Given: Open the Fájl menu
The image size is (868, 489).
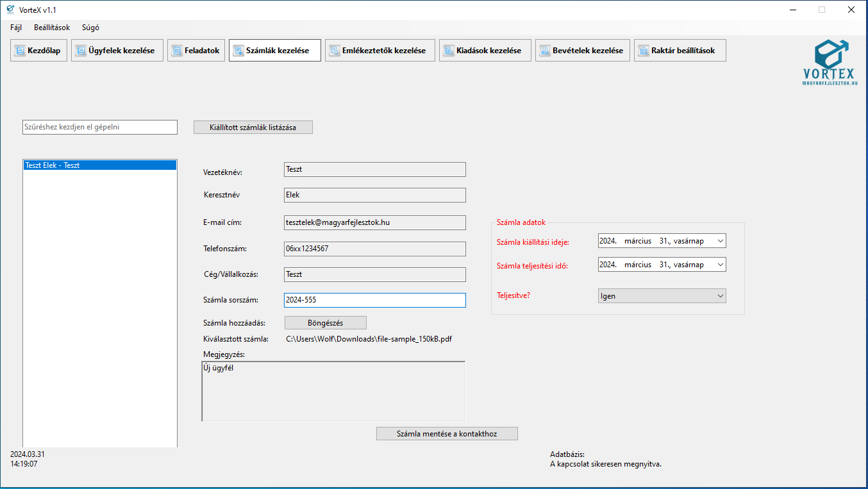Looking at the screenshot, I should coord(16,28).
